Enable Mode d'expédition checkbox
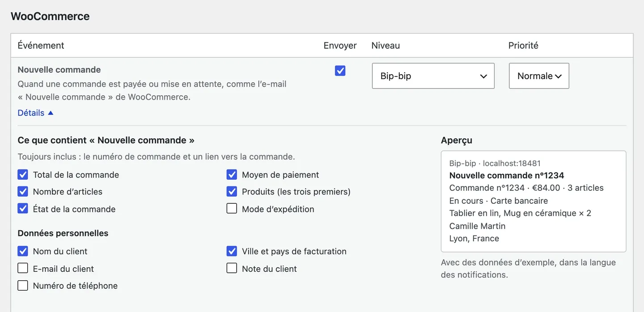Screen dimensions: 644x312 (232, 208)
